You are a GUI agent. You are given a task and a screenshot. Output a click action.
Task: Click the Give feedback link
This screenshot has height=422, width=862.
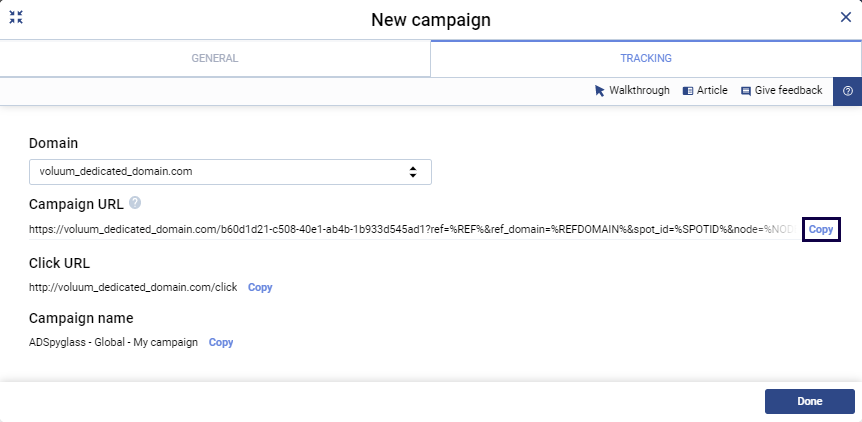[788, 91]
